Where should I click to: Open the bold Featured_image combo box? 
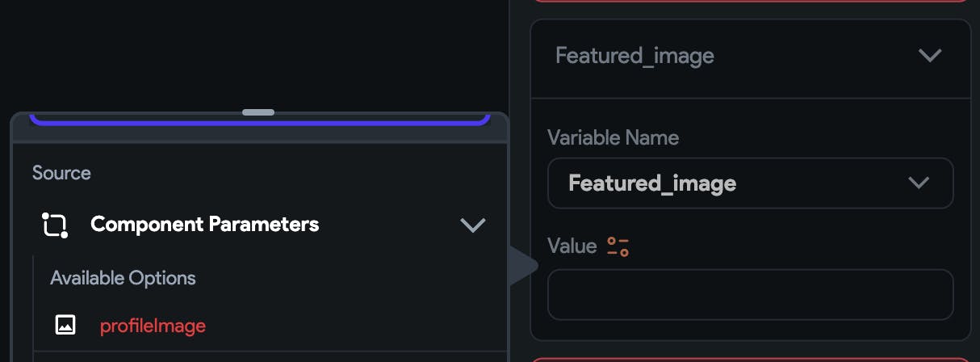tap(750, 183)
